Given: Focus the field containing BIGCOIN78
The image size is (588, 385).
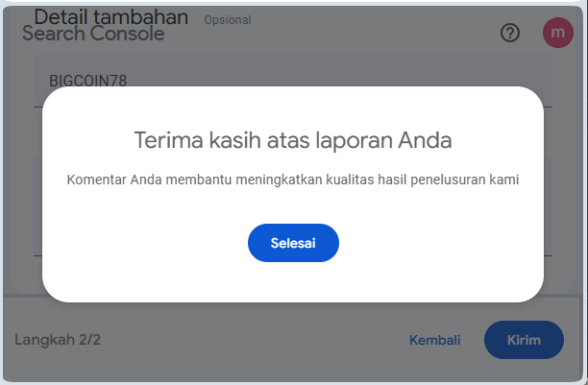Looking at the screenshot, I should pyautogui.click(x=292, y=81).
